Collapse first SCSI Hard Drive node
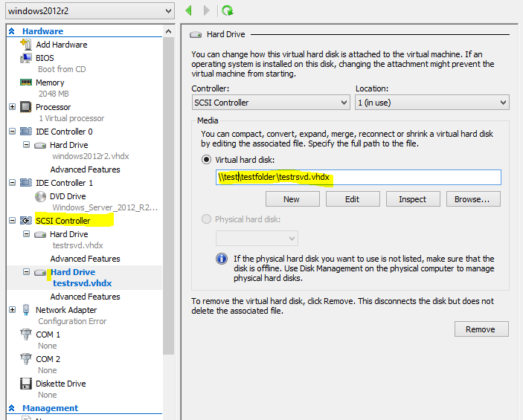The width and height of the screenshot is (523, 420). click(26, 234)
